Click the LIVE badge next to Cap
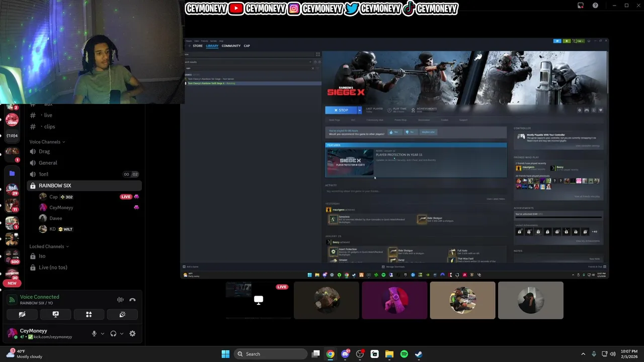 point(126,197)
